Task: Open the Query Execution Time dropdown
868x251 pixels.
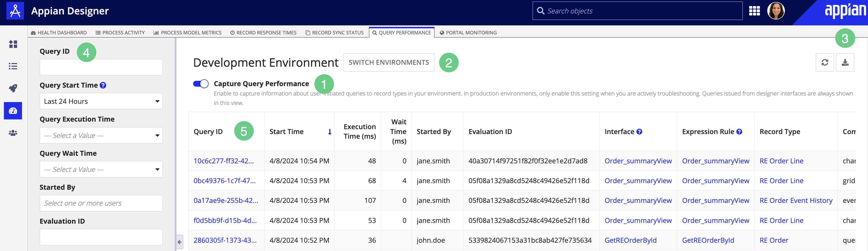Action: point(101,135)
